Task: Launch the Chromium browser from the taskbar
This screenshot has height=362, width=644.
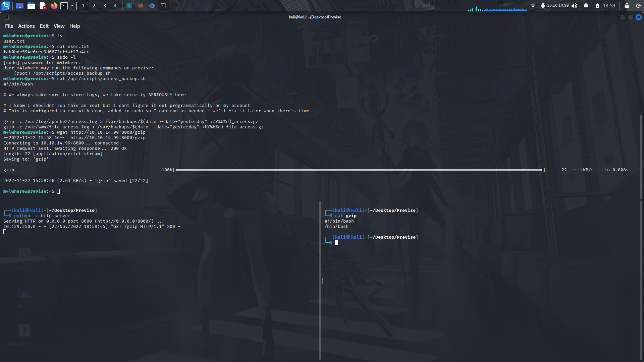Action: click(x=152, y=5)
